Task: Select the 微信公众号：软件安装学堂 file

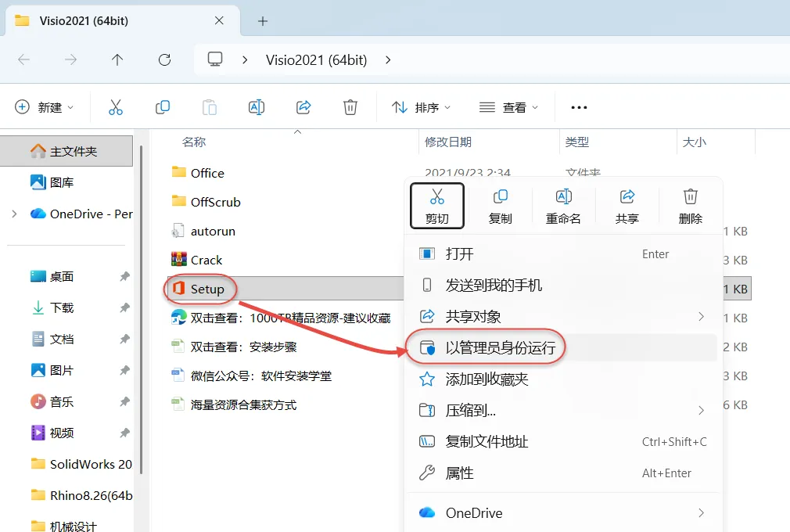Action: (251, 376)
